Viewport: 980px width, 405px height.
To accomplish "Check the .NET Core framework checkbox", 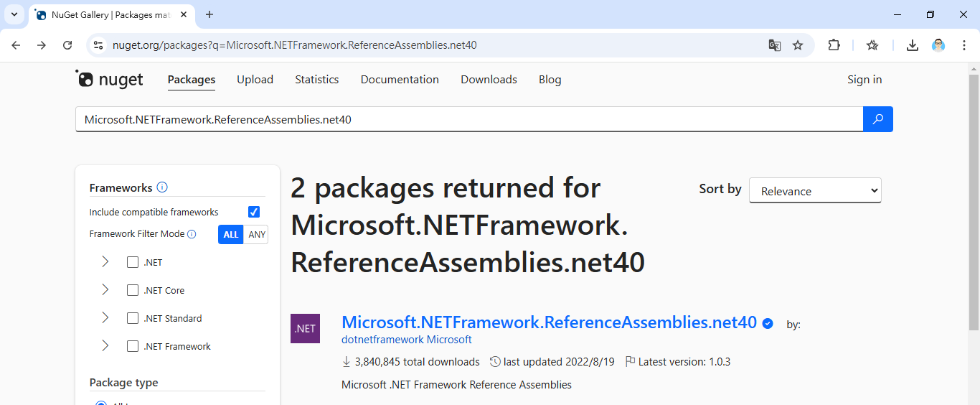I will coord(133,290).
